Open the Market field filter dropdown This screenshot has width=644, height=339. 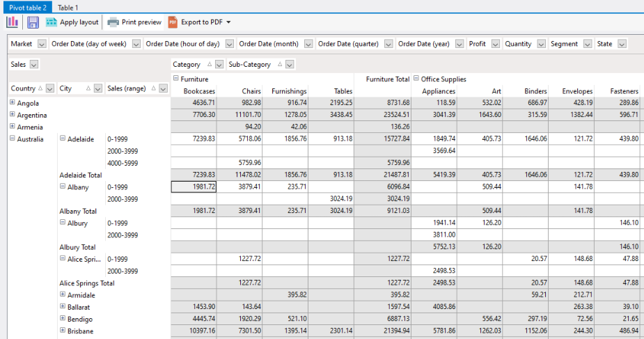point(41,44)
